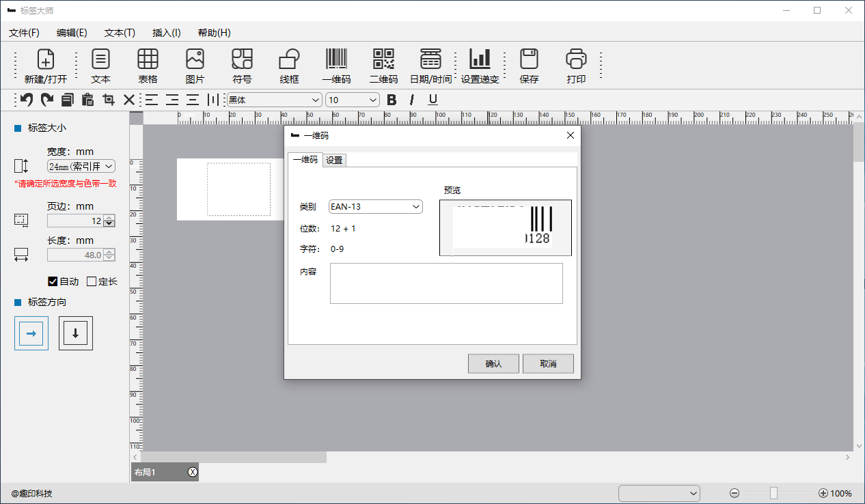Viewport: 865px width, 504px height.
Task: Click the 确认 button
Action: (493, 364)
